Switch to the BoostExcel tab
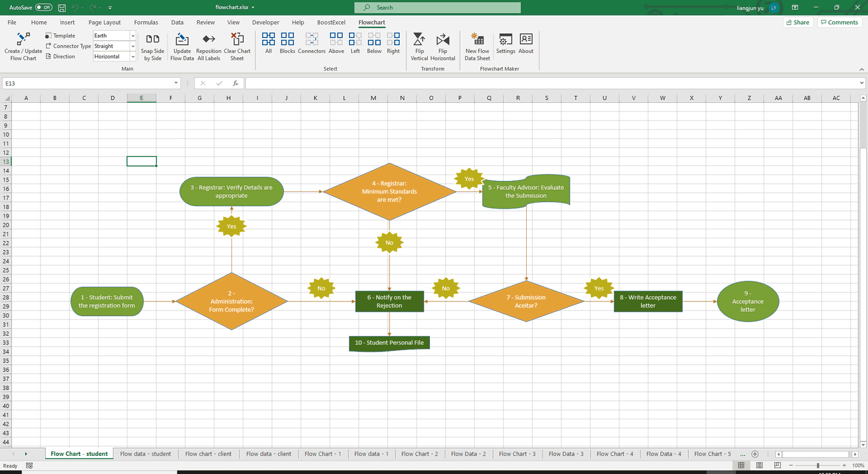The width and height of the screenshot is (868, 474). coord(332,22)
